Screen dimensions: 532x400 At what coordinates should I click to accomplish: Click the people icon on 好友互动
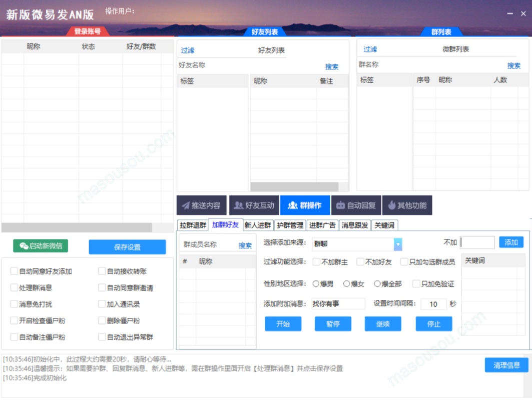pyautogui.click(x=239, y=205)
